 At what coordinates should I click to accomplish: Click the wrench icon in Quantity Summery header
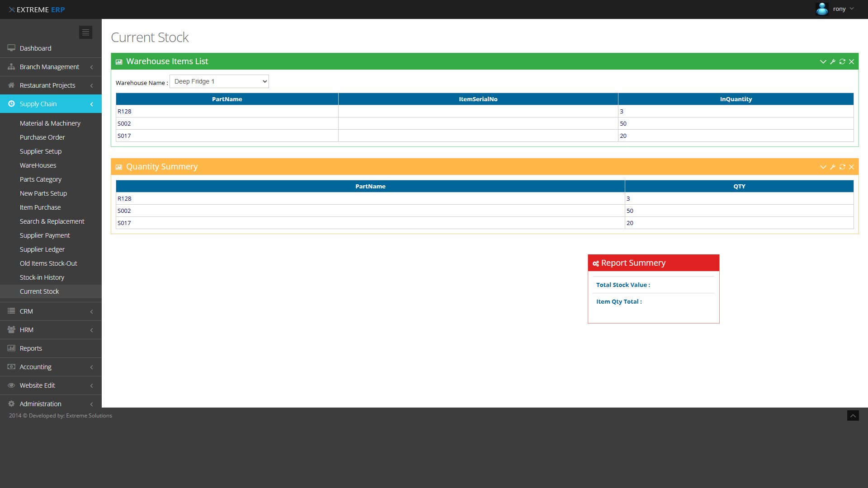(833, 167)
